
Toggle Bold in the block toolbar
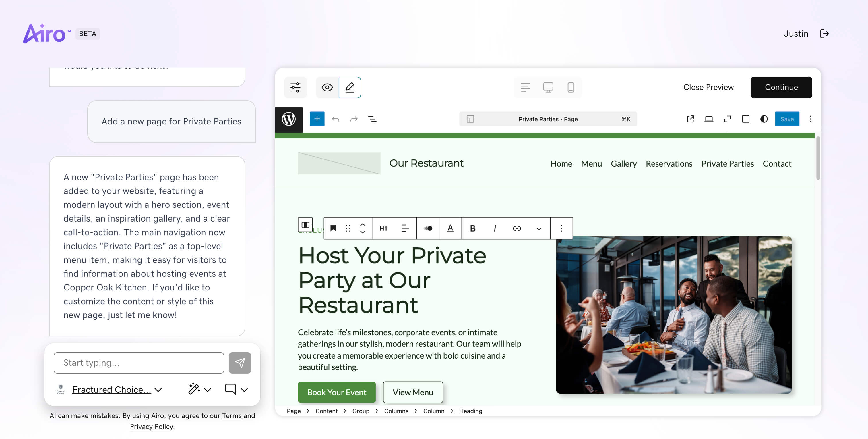(472, 228)
